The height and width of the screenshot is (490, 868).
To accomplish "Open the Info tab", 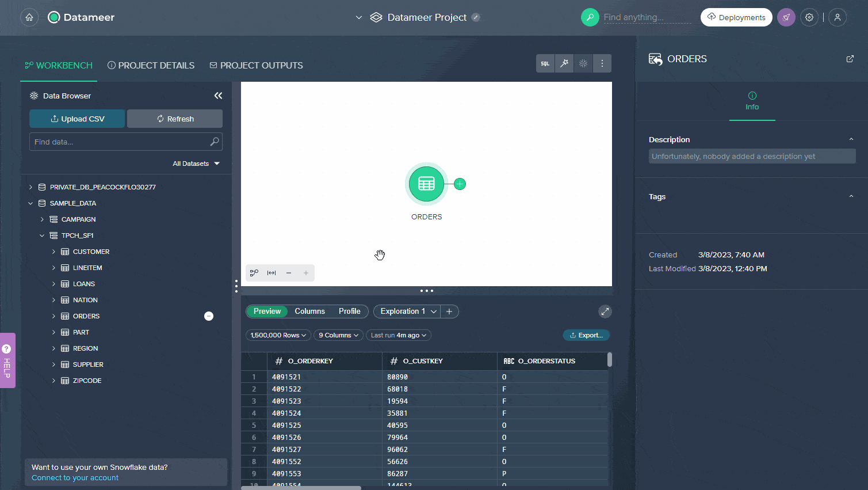I will (752, 101).
